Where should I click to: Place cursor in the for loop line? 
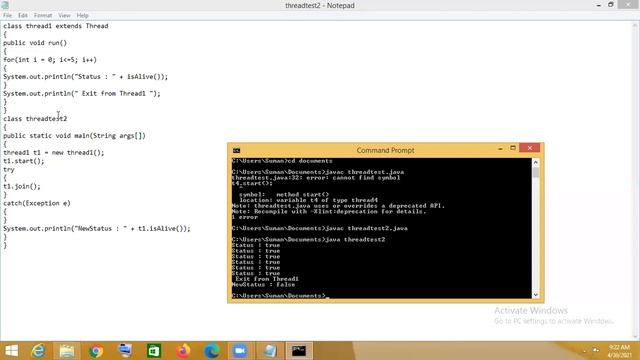coord(50,60)
